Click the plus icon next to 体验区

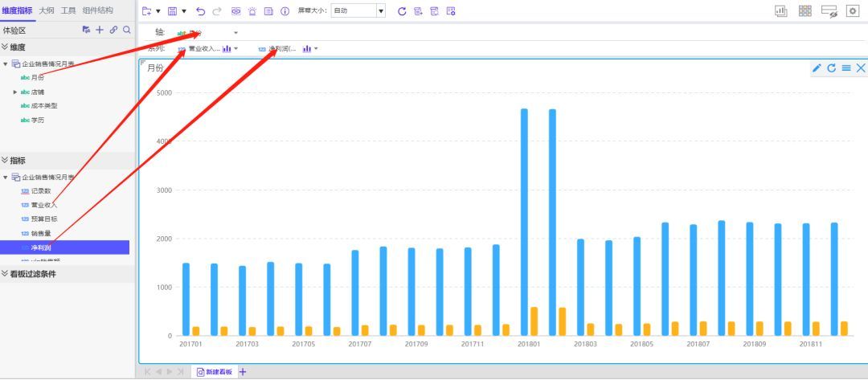pyautogui.click(x=100, y=30)
